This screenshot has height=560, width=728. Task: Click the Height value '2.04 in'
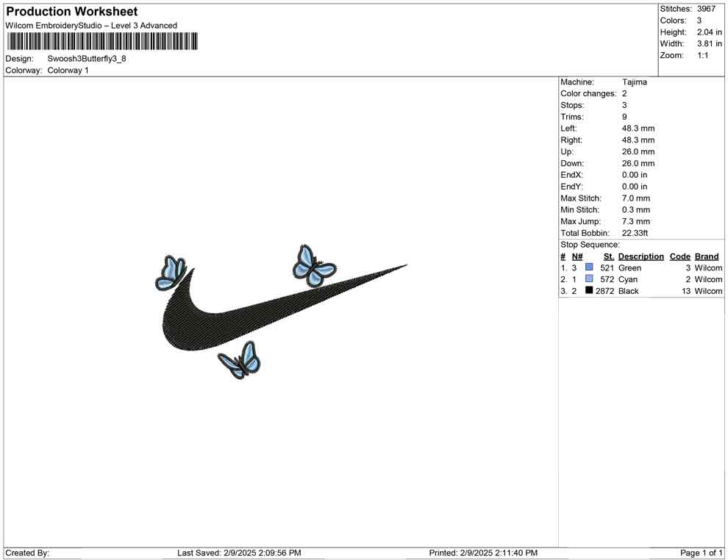[710, 32]
